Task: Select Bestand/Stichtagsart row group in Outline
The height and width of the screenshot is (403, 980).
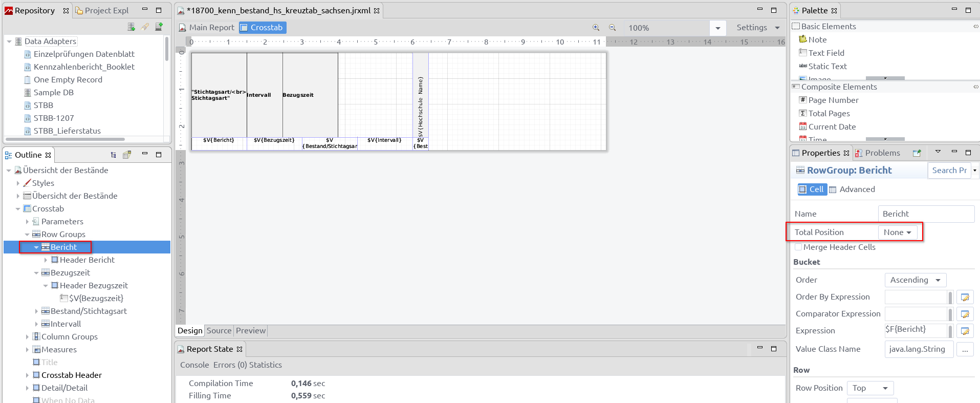Action: click(84, 311)
